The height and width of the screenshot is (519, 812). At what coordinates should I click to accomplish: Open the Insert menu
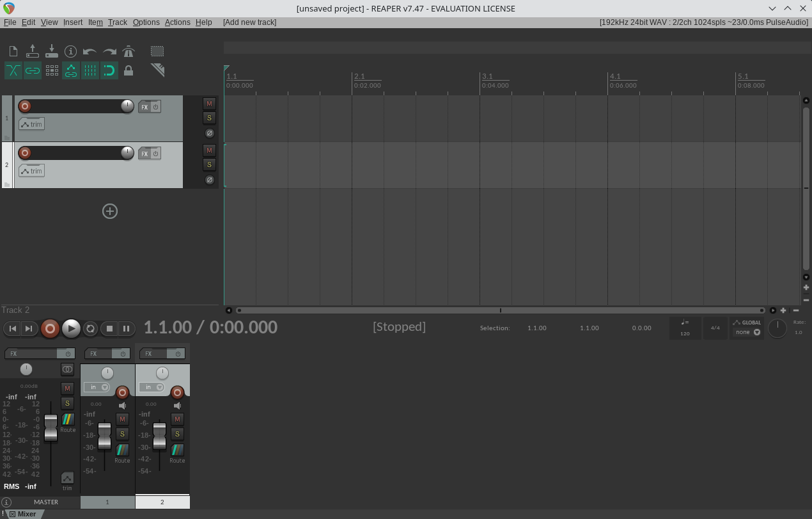(x=73, y=22)
